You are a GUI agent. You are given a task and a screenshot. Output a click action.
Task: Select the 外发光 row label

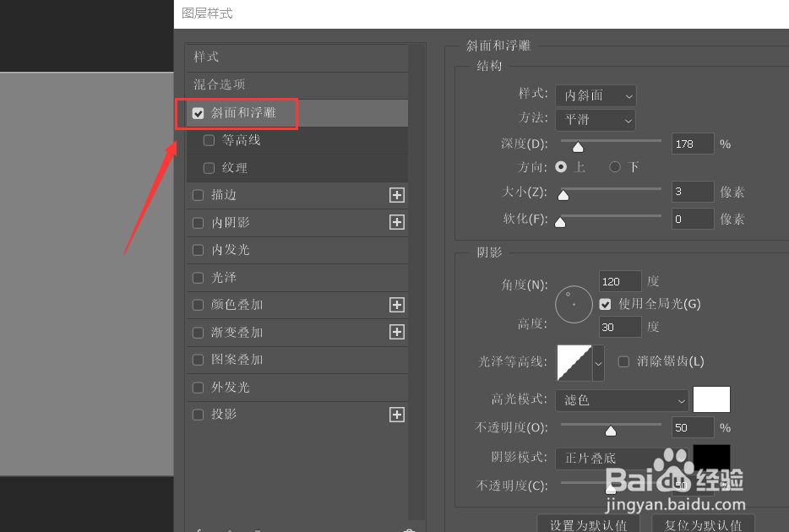tap(231, 388)
